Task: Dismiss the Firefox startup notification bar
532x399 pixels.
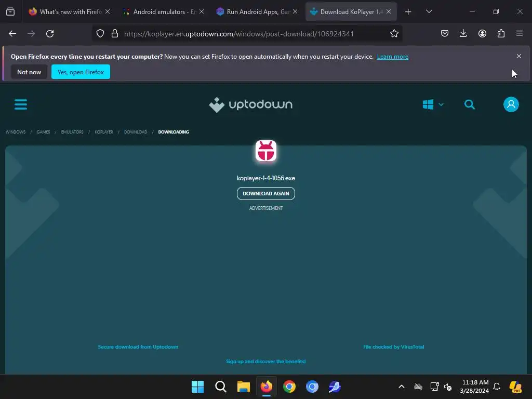Action: (x=519, y=56)
